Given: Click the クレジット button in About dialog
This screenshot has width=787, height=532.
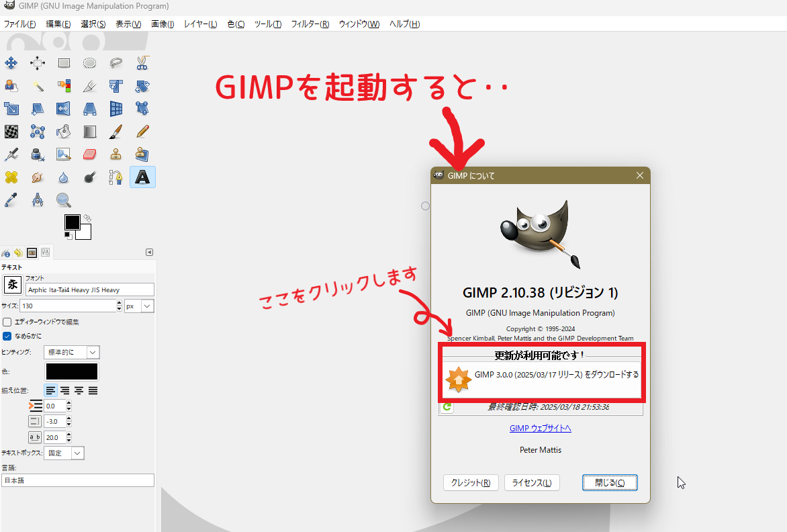Looking at the screenshot, I should point(470,482).
